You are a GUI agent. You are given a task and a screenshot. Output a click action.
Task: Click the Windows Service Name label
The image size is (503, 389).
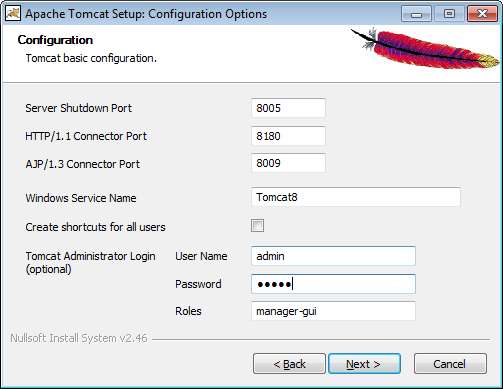coord(81,198)
